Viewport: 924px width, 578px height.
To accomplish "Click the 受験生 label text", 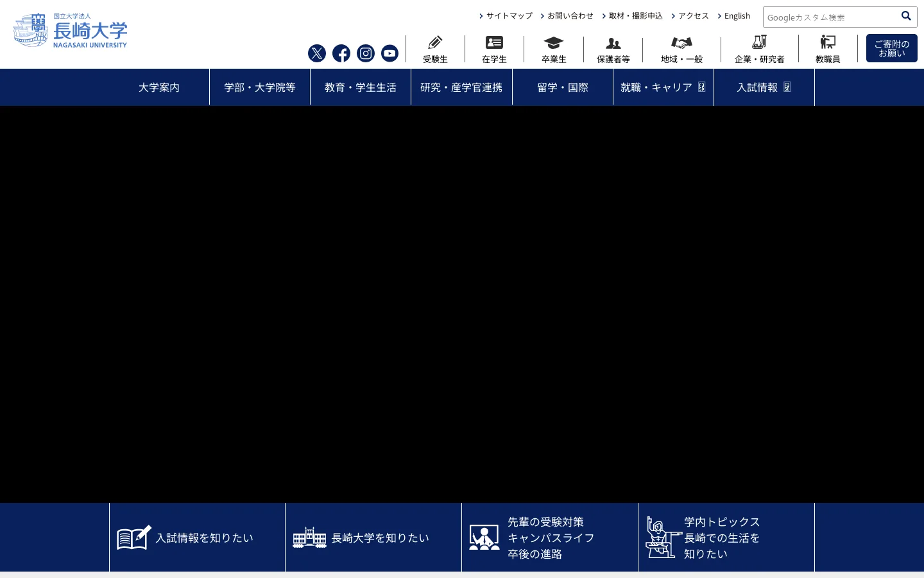I will [435, 59].
